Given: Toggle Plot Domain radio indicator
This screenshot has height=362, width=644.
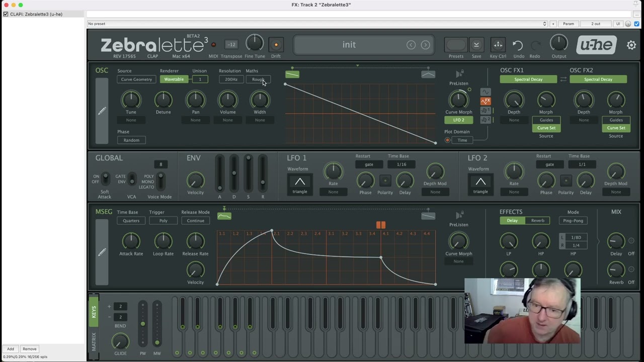Looking at the screenshot, I should (x=447, y=140).
